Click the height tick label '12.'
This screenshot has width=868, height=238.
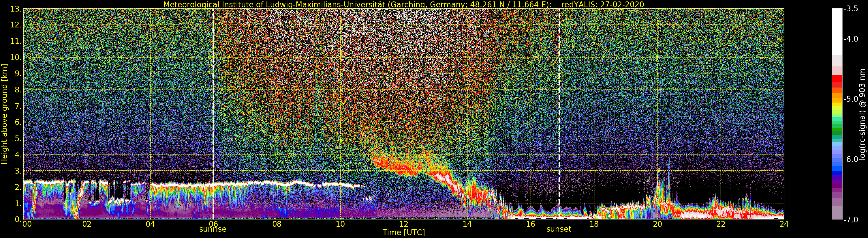pos(16,25)
